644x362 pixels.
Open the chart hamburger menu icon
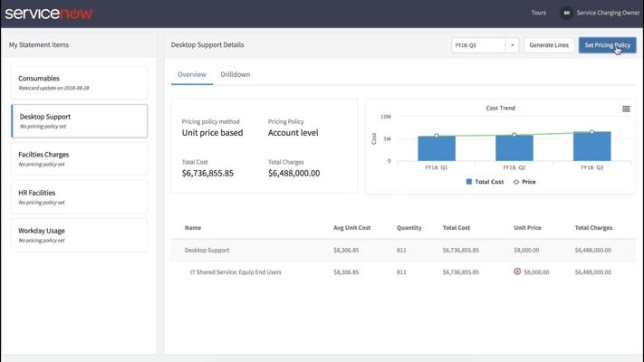tap(626, 110)
